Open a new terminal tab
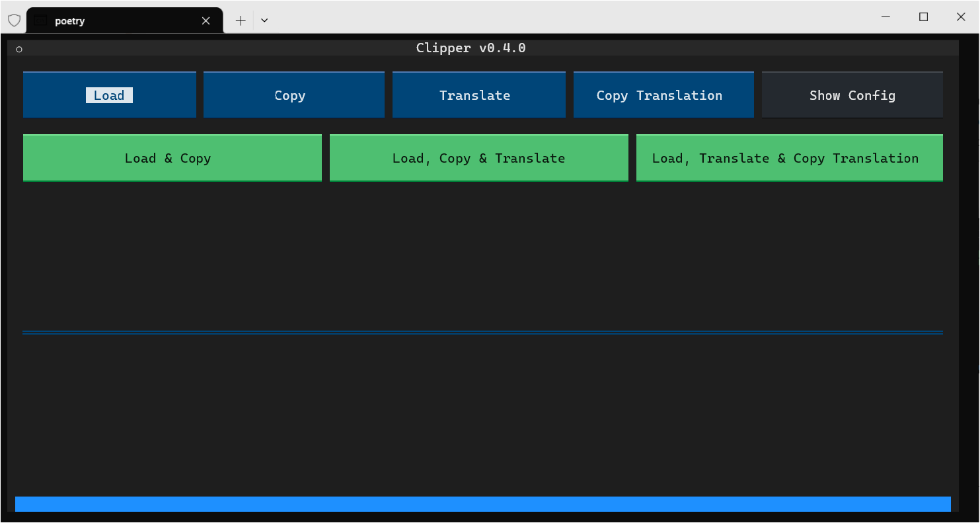This screenshot has height=523, width=980. tap(241, 20)
